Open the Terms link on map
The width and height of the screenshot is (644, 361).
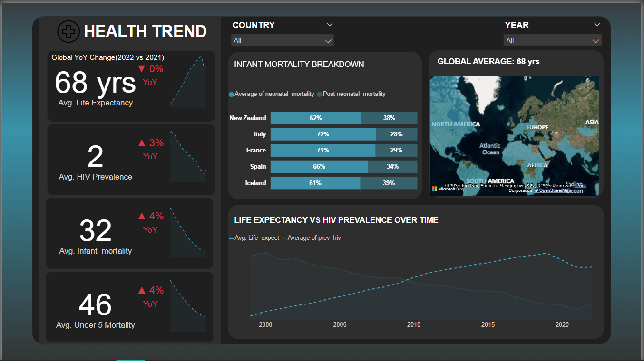580,185
